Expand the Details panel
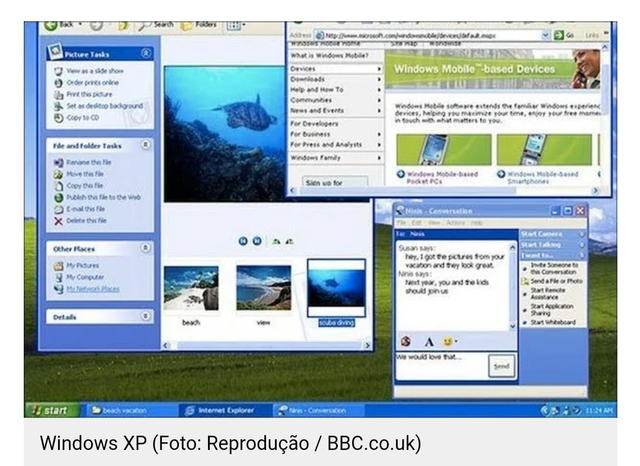Screen dimensions: 640x466 tap(145, 316)
